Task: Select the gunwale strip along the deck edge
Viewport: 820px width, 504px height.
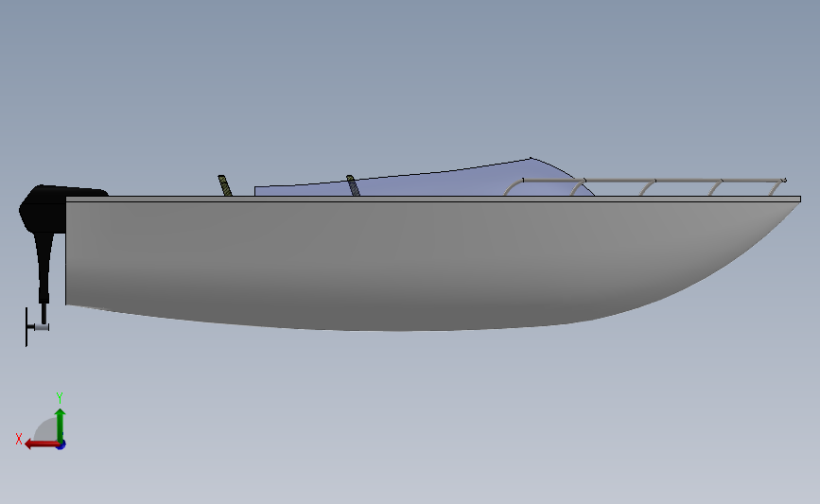Action: tap(433, 200)
